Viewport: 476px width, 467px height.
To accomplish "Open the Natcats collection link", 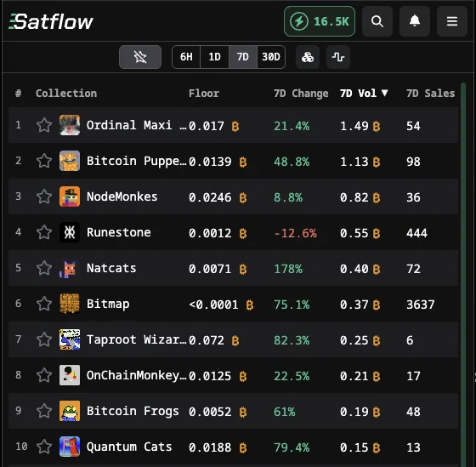I will (x=111, y=268).
